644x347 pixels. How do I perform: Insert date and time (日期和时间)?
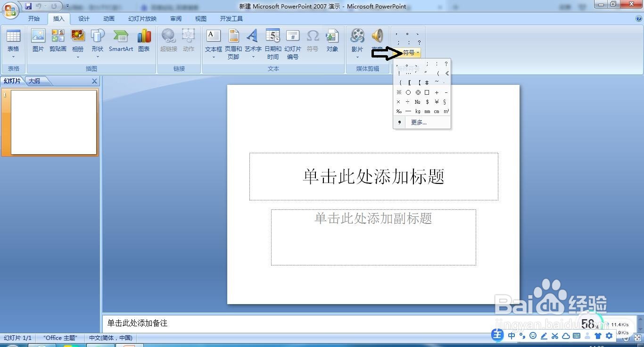tap(273, 44)
